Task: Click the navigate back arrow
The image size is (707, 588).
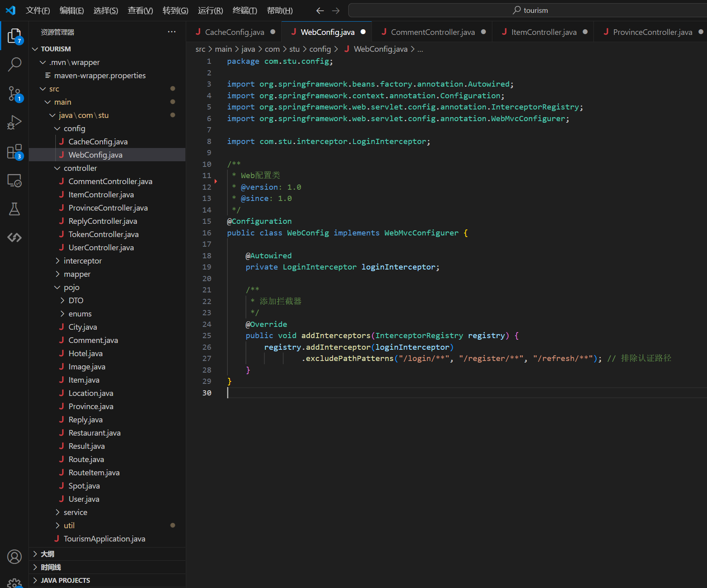Action: tap(320, 11)
